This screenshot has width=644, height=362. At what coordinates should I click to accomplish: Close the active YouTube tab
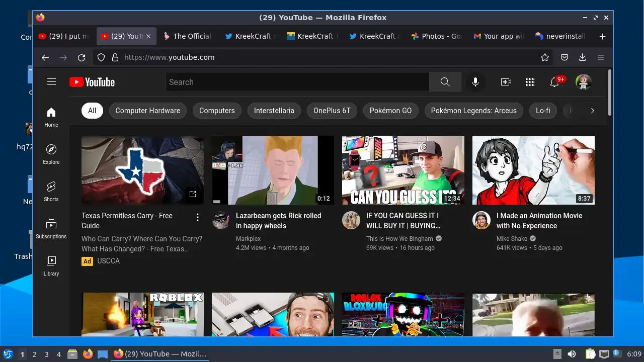coord(148,36)
